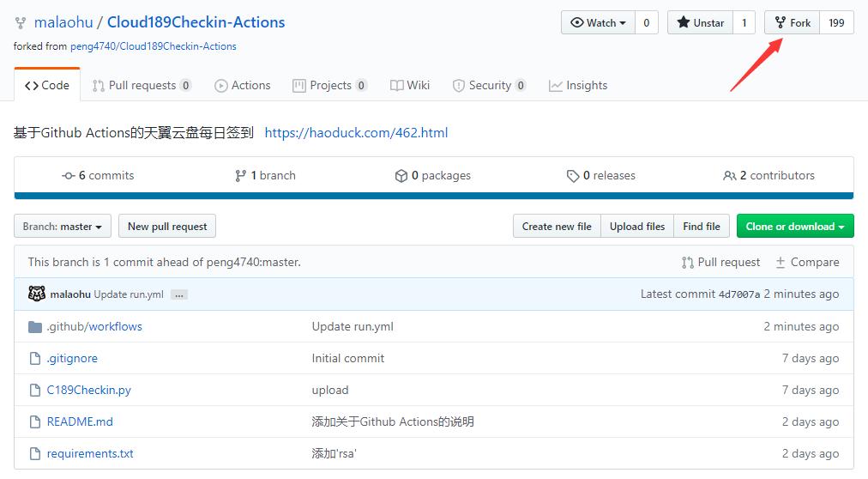Click the malaohu avatar icon in commit row

[x=37, y=294]
